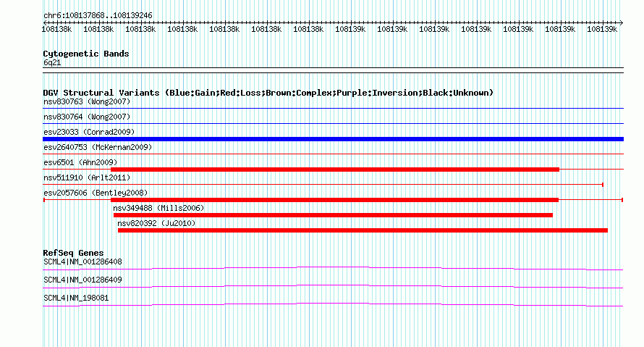644x347 pixels.
Task: Click the Cytogenetic Bands track title
Action: tap(86, 54)
